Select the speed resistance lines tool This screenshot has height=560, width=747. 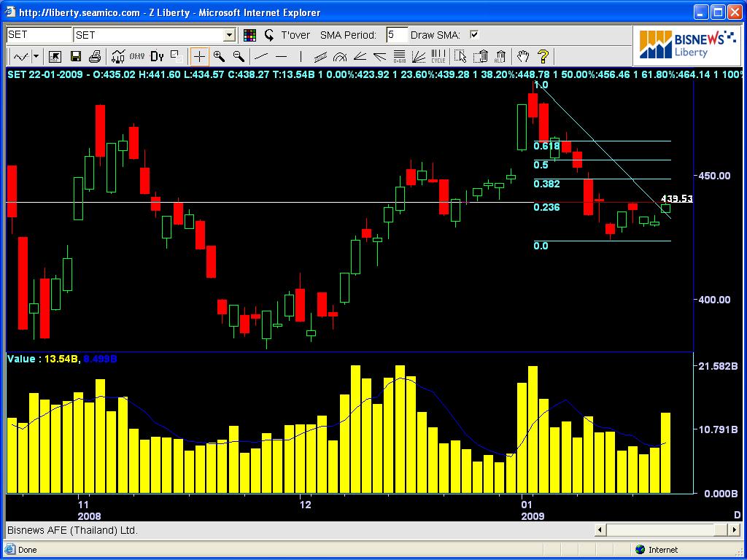[x=379, y=57]
